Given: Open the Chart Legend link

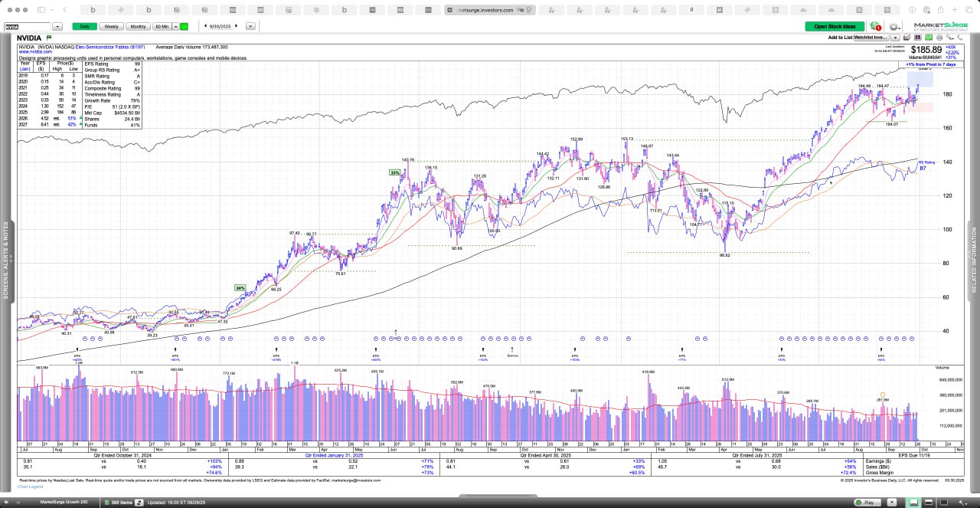Looking at the screenshot, I should coord(30,486).
